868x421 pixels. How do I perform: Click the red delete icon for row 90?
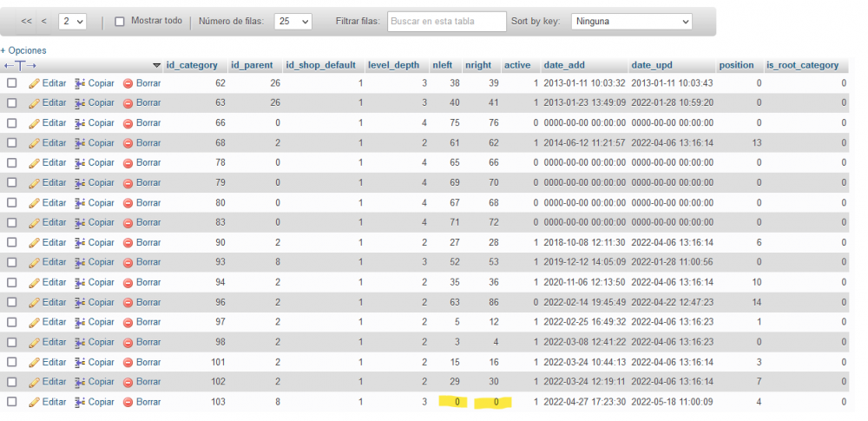point(128,243)
